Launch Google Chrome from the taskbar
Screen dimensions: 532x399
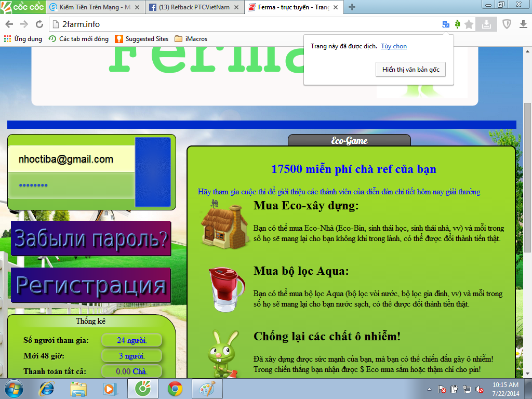pos(175,389)
